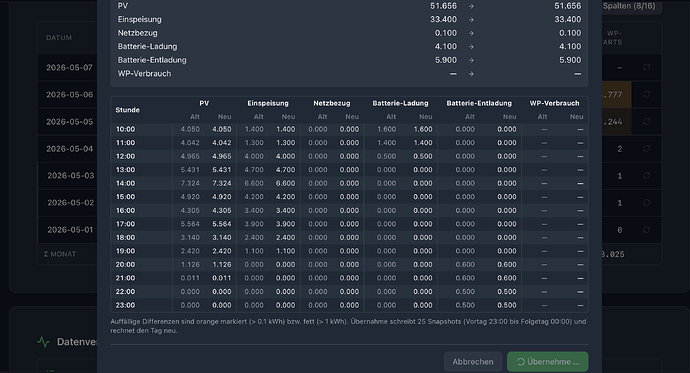Viewport: 690px width, 373px height.
Task: Click the WP-Verbrauch column group header
Action: coord(554,103)
